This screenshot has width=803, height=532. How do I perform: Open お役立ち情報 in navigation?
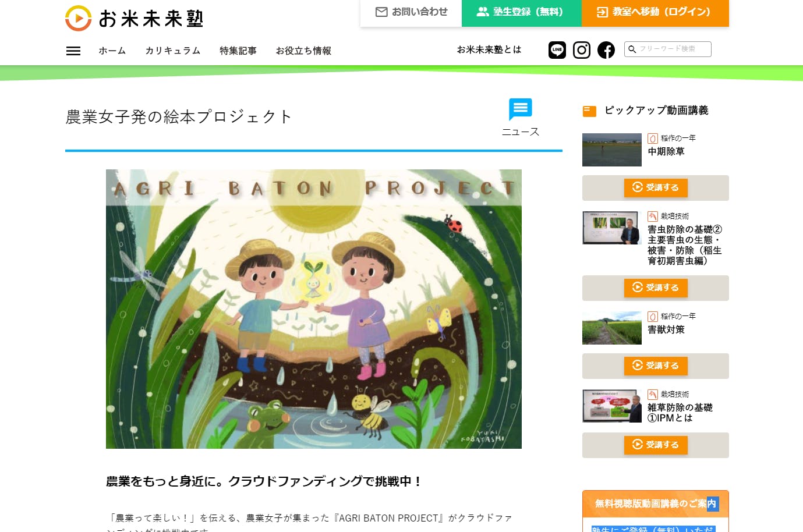303,51
